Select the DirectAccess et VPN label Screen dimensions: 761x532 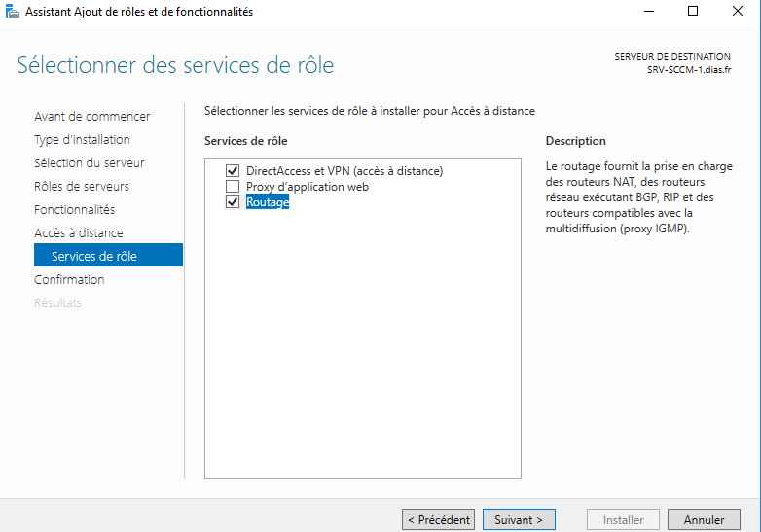[344, 171]
